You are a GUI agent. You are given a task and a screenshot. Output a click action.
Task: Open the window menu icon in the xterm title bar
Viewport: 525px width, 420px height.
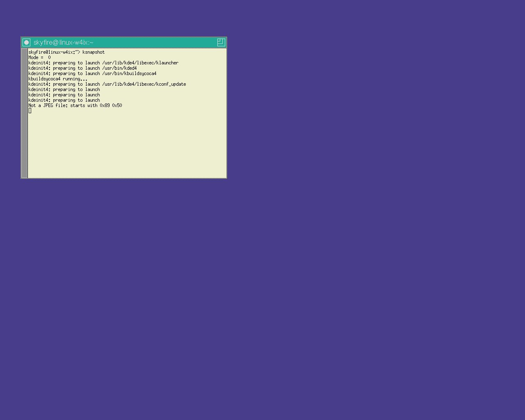(26, 42)
